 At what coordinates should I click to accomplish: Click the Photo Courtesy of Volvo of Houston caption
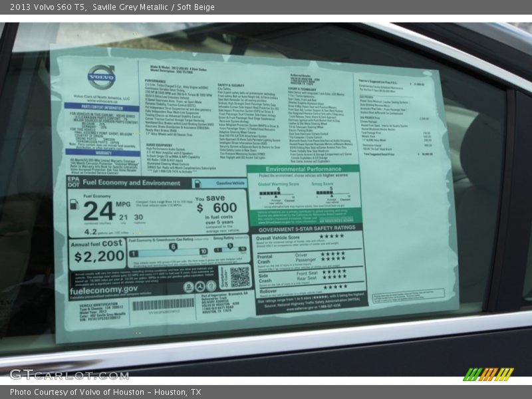click(105, 392)
